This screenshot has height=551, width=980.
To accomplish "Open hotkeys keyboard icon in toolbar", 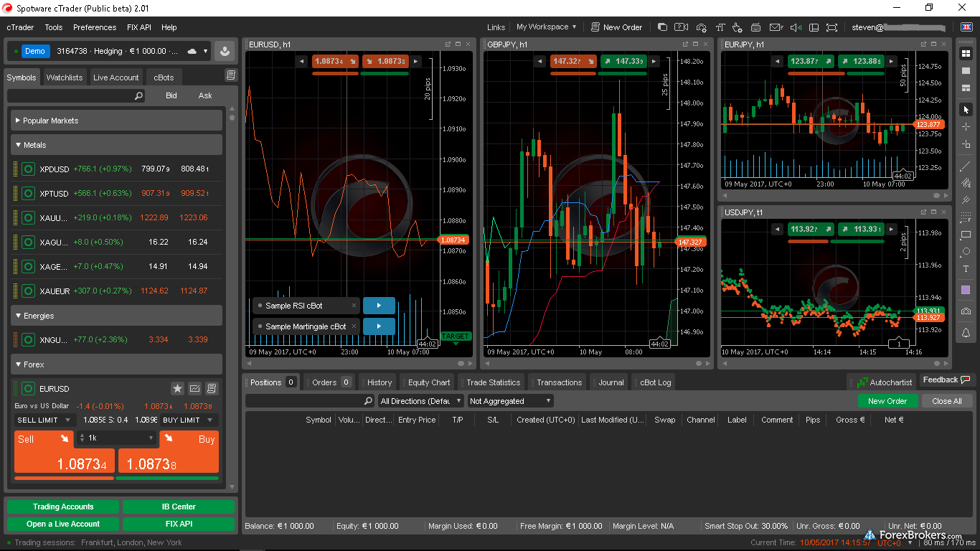I will point(755,27).
